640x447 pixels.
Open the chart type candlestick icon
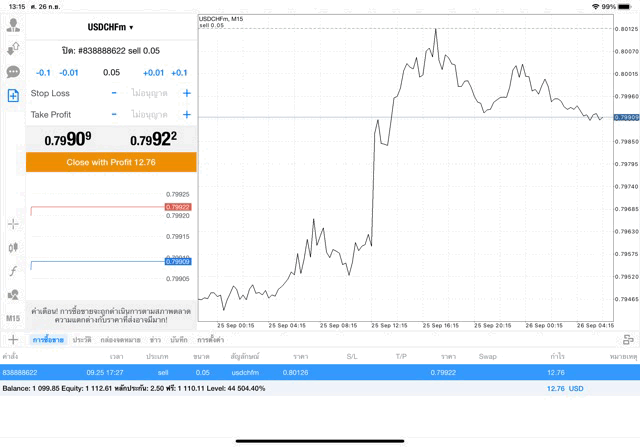[x=14, y=247]
